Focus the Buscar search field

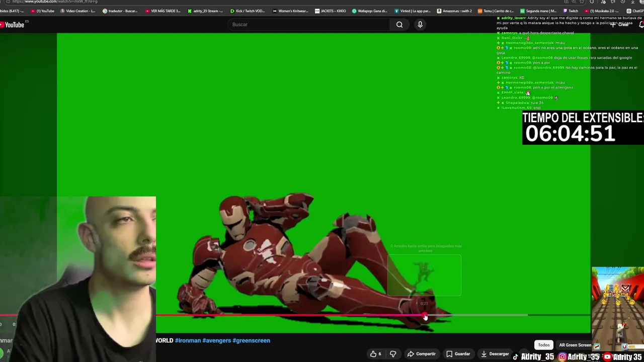point(308,25)
